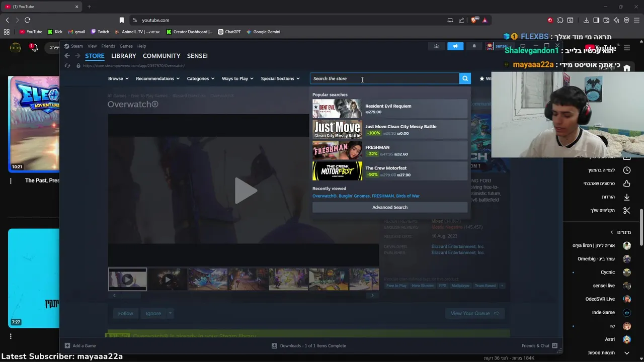Open the Brave Wallet icon
The height and width of the screenshot is (362, 644).
point(606,20)
